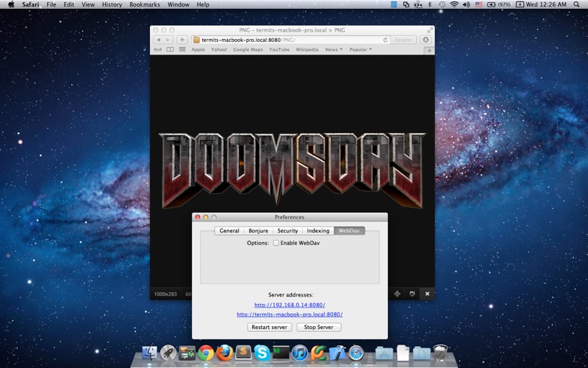588x368 pixels.
Task: Reload the page in Safari
Action: 385,40
